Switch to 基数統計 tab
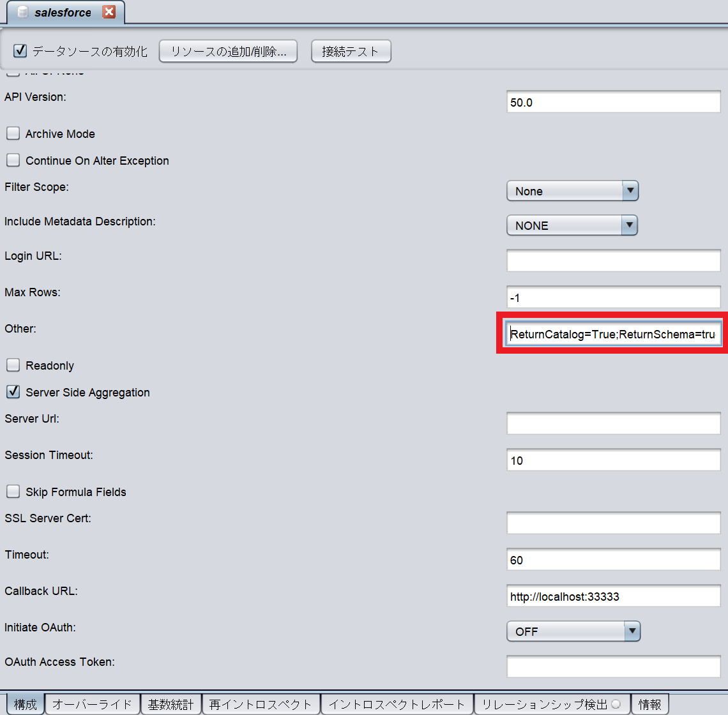This screenshot has width=728, height=715. [x=171, y=704]
